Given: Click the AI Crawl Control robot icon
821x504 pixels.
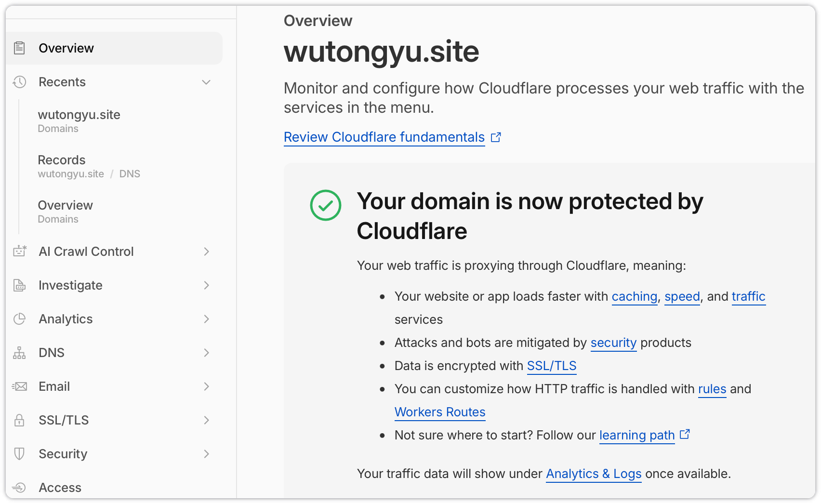Looking at the screenshot, I should pyautogui.click(x=19, y=252).
